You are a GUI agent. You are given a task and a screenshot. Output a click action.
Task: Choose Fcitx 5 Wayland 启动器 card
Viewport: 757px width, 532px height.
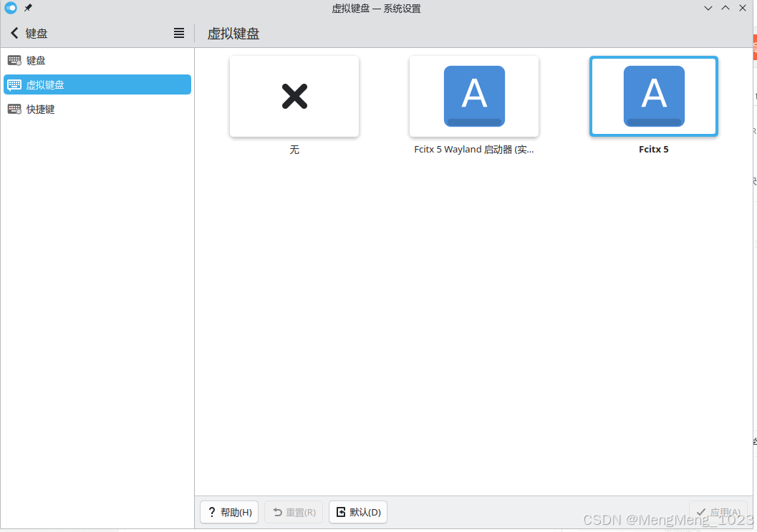coord(474,97)
